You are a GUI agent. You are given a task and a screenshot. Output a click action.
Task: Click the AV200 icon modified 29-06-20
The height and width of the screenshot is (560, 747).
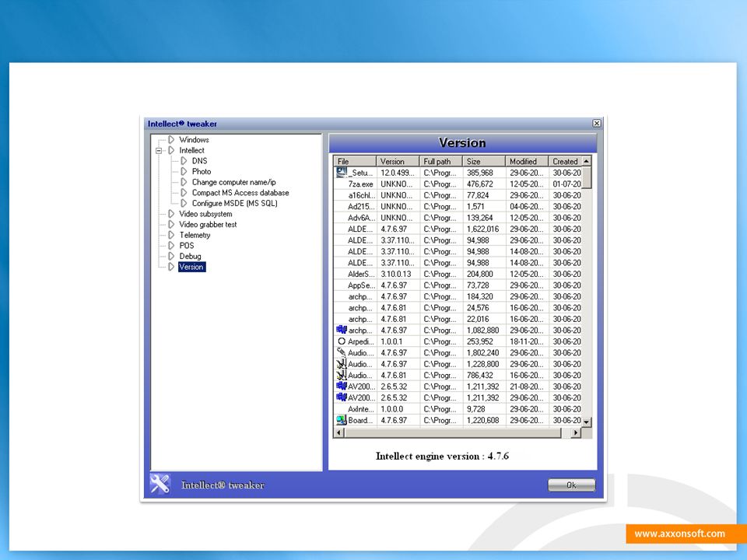click(x=342, y=397)
